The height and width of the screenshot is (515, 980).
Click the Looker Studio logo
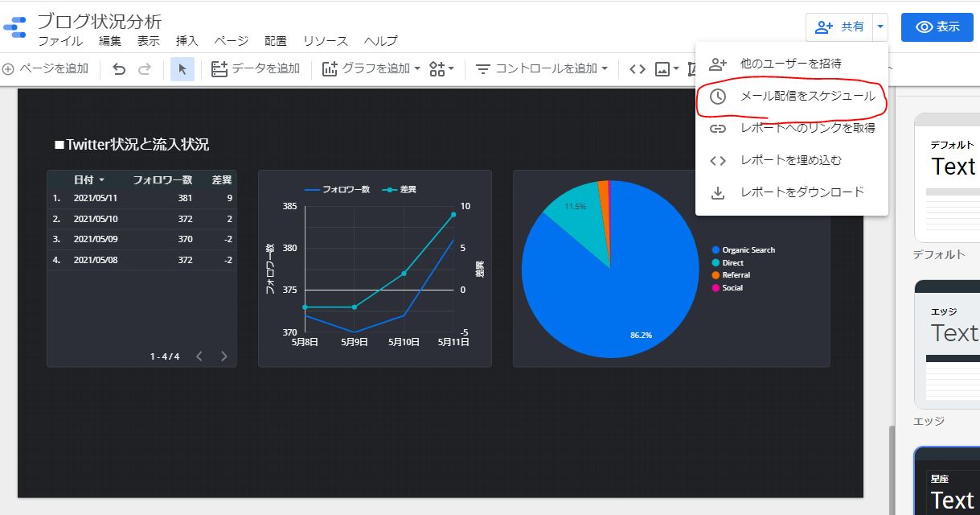click(15, 27)
